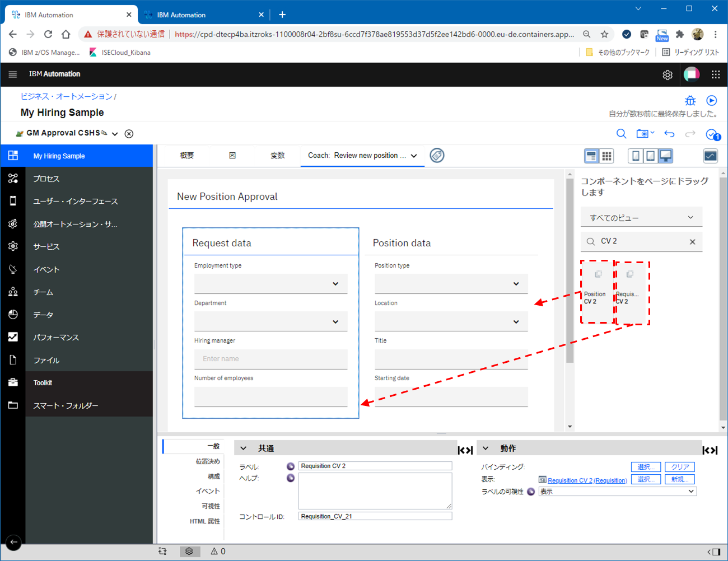Open Position type dropdown
The width and height of the screenshot is (728, 561).
(451, 284)
